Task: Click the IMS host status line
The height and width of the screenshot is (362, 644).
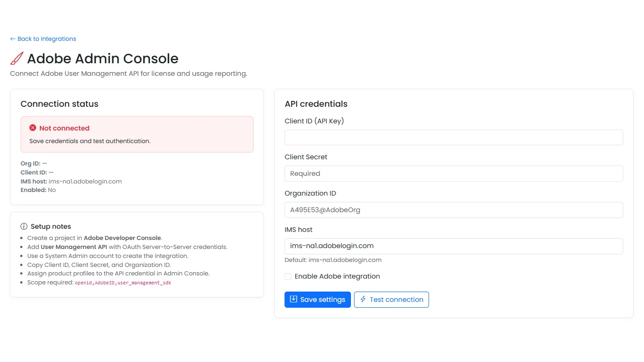Action: [71, 181]
